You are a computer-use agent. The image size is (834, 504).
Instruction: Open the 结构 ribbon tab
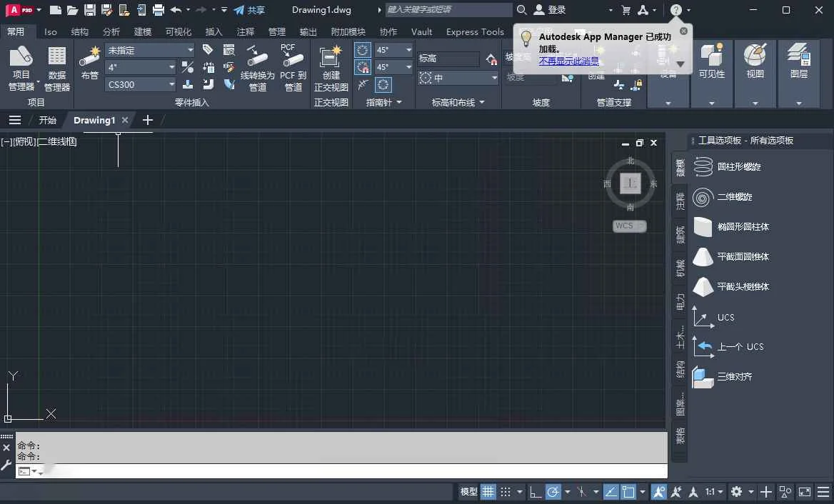point(80,32)
